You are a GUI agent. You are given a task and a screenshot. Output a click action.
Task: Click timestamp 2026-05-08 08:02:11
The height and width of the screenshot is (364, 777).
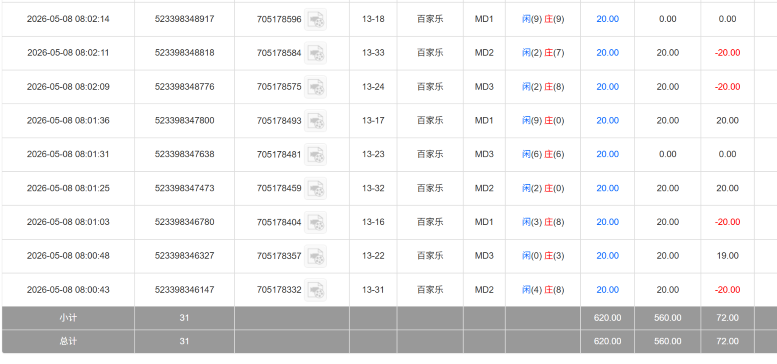pyautogui.click(x=68, y=52)
